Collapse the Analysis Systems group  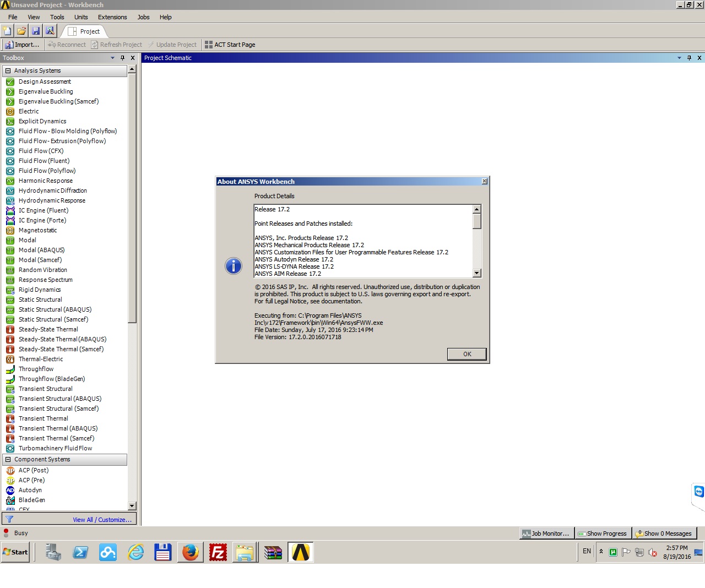click(x=8, y=70)
